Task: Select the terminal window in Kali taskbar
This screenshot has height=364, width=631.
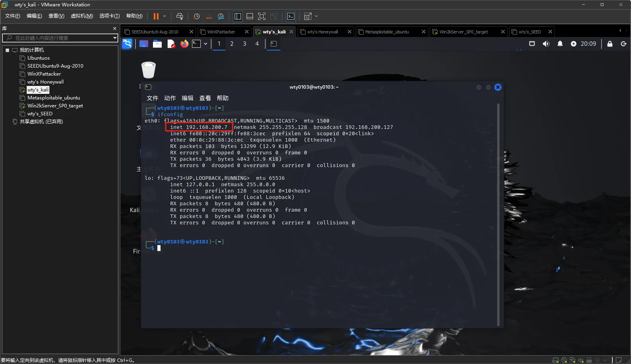Action: 274,44
